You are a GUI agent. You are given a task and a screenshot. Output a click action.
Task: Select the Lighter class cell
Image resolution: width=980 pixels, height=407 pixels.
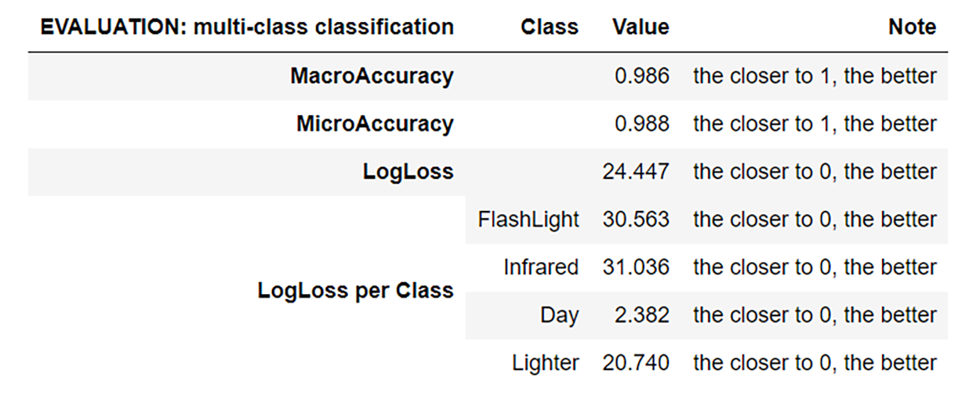(x=546, y=363)
